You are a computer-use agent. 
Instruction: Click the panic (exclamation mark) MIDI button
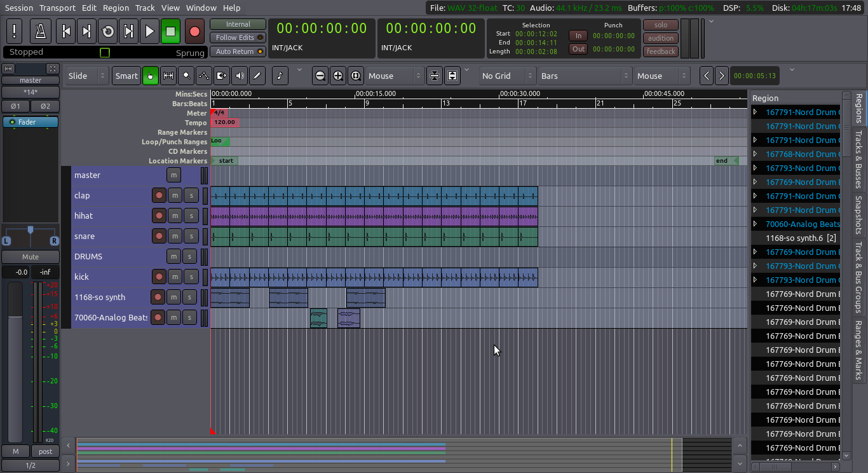point(15,31)
